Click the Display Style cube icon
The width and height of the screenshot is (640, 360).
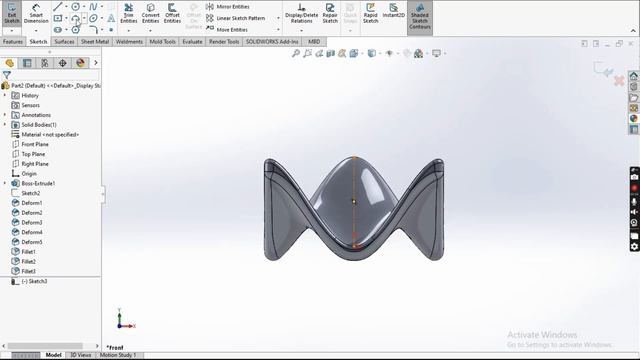pyautogui.click(x=371, y=53)
